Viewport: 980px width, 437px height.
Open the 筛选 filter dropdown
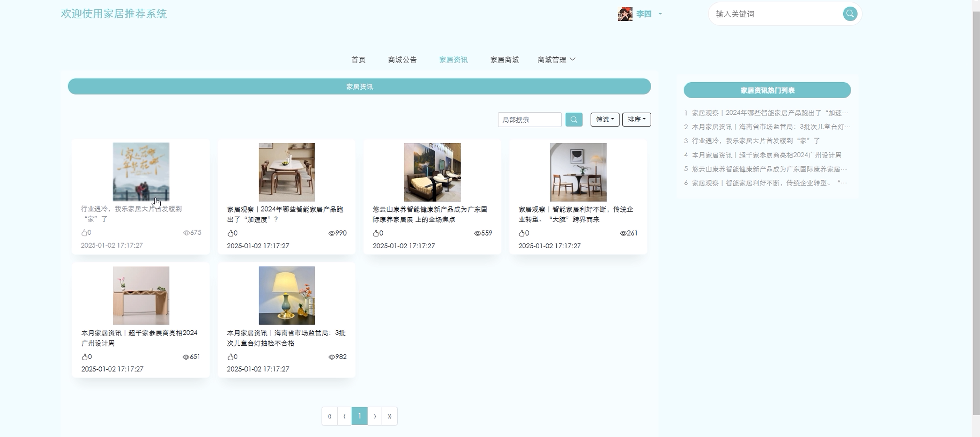point(605,120)
